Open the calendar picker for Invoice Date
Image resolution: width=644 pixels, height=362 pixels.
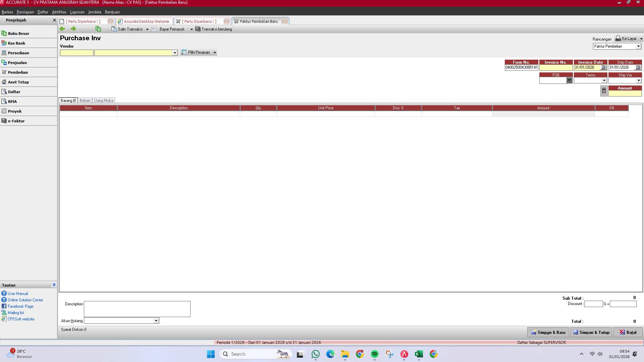tap(603, 67)
